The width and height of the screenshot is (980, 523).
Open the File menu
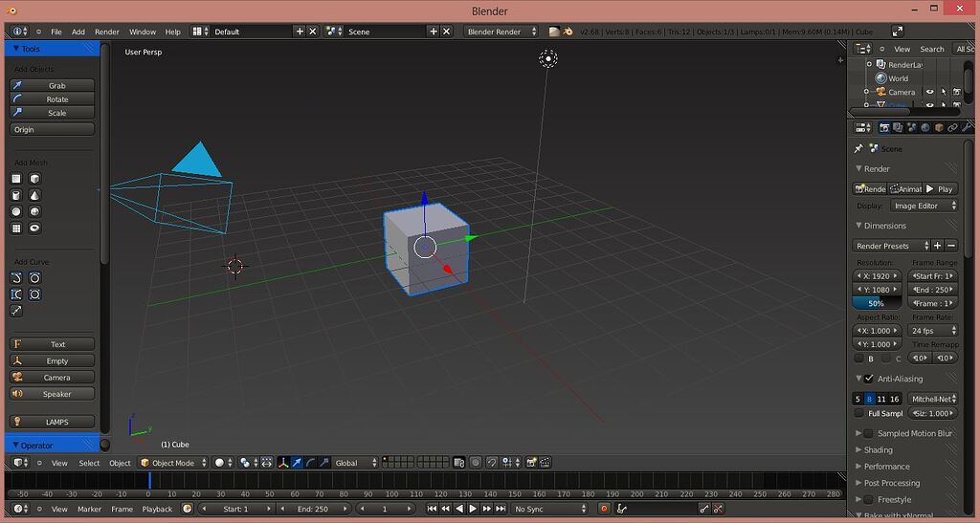click(x=56, y=32)
